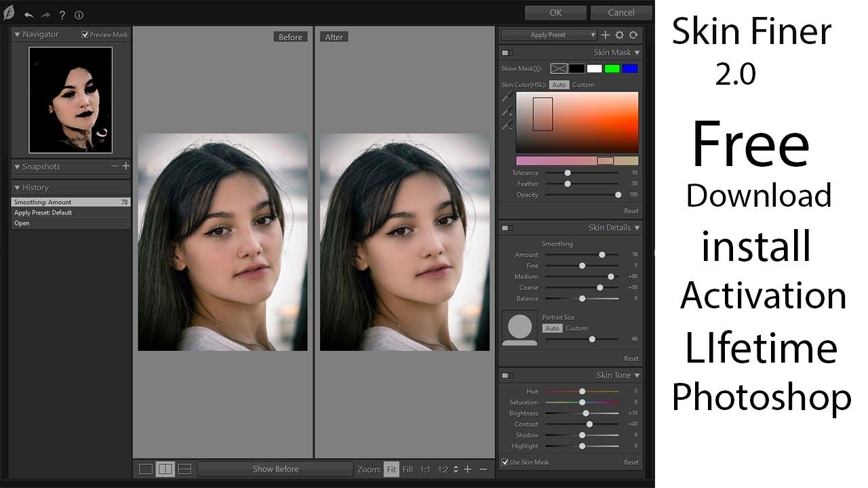Viewport: 868px width, 488px height.
Task: Click inside the skin color HSL picker field
Action: (x=577, y=123)
